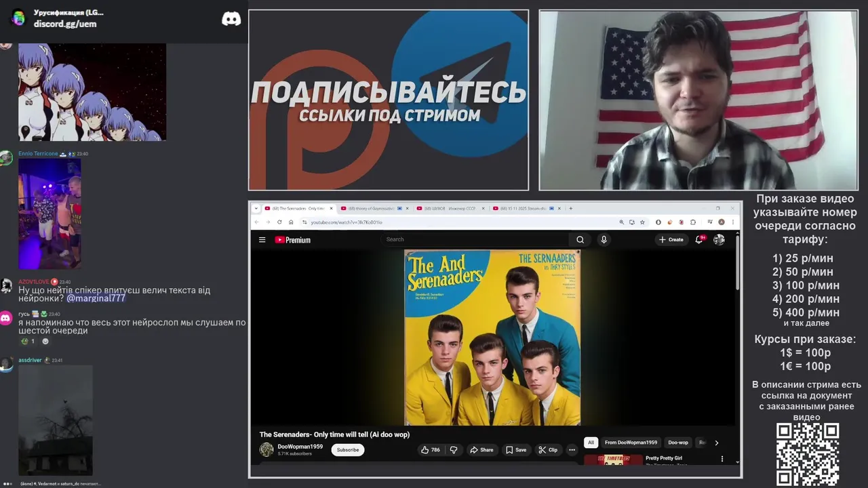Open browser three-dot menu

[x=734, y=222]
